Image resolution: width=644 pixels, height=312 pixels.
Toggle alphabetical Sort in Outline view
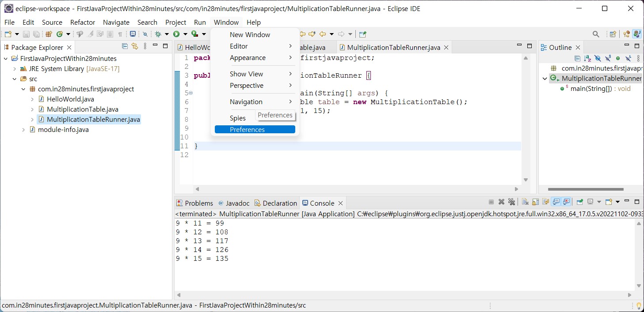[587, 58]
